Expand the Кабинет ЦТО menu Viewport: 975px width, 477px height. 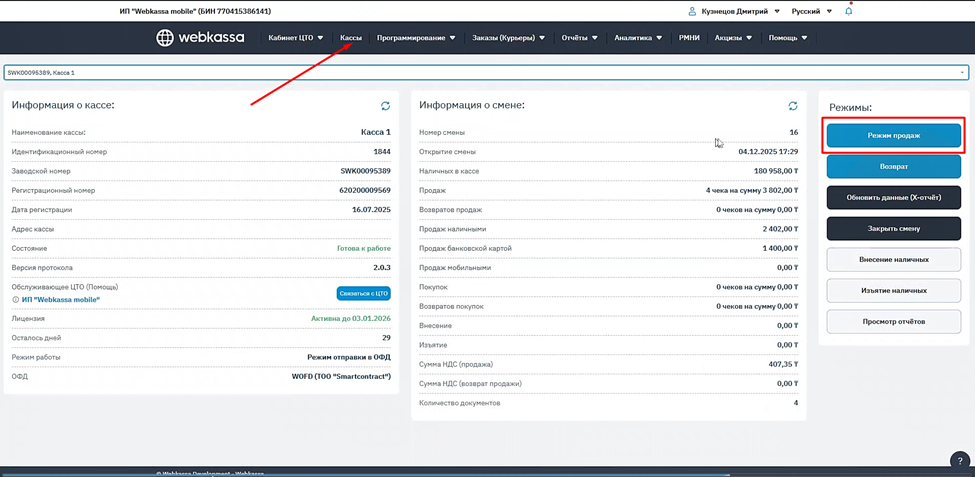pyautogui.click(x=296, y=38)
